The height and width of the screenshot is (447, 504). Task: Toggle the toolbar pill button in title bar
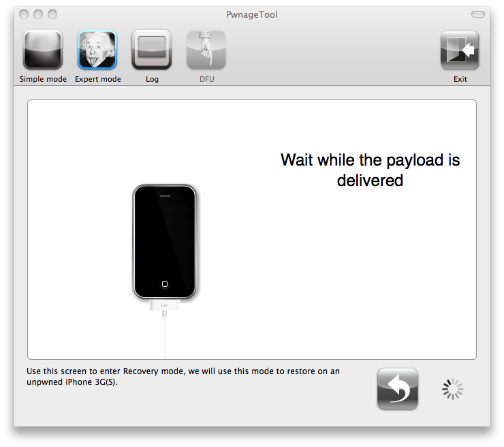478,14
